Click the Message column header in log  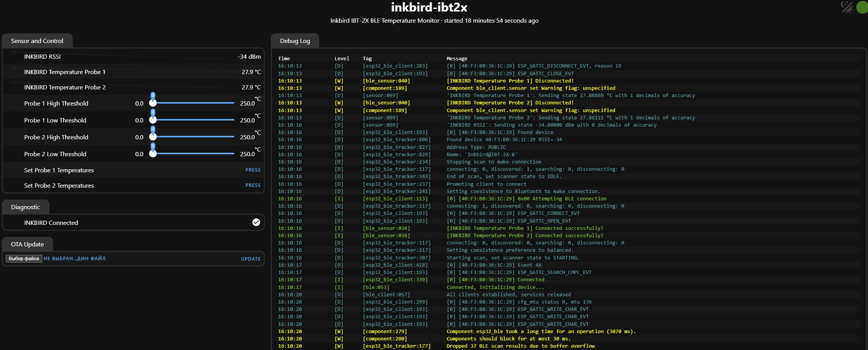point(457,58)
